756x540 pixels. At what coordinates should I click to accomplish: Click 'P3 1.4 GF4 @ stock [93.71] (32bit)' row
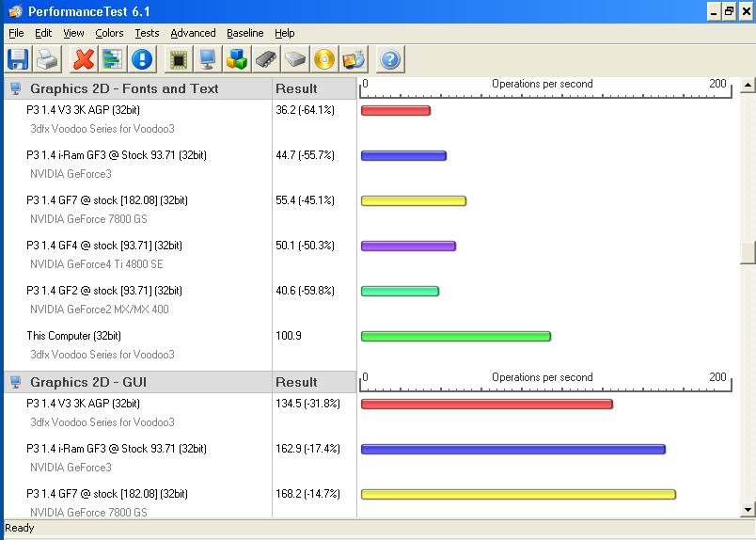[104, 246]
